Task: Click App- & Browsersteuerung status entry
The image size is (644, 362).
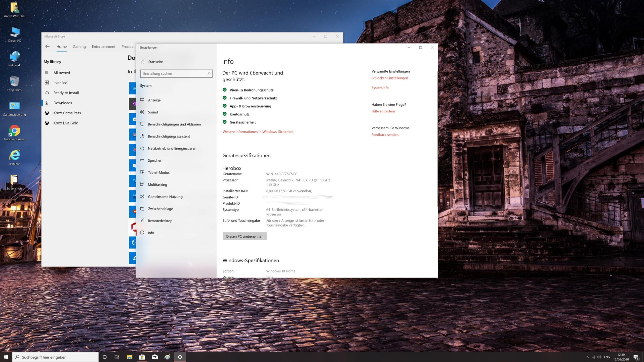Action: point(247,106)
